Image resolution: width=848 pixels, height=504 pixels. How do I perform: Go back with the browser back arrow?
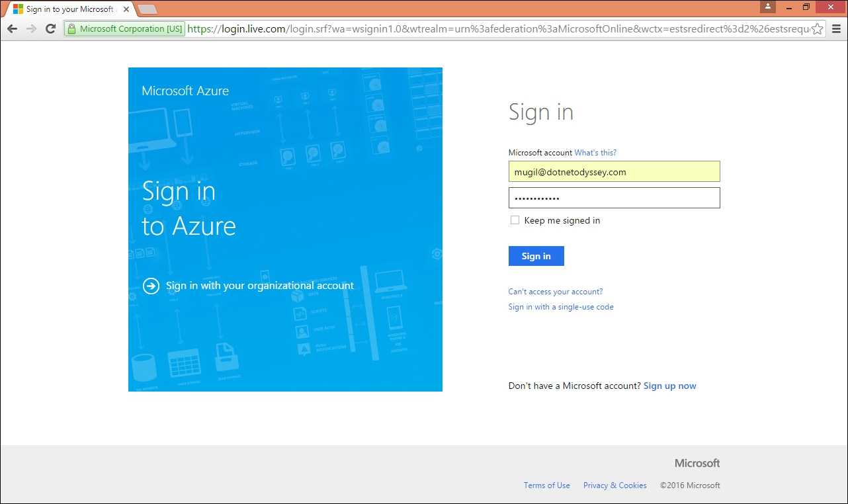[x=12, y=28]
